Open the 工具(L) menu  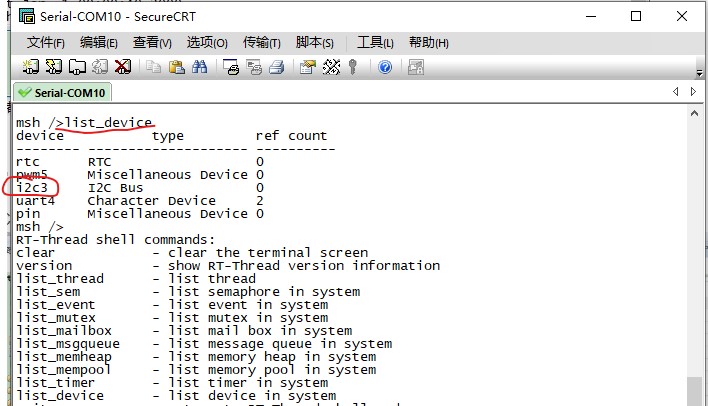pos(375,42)
